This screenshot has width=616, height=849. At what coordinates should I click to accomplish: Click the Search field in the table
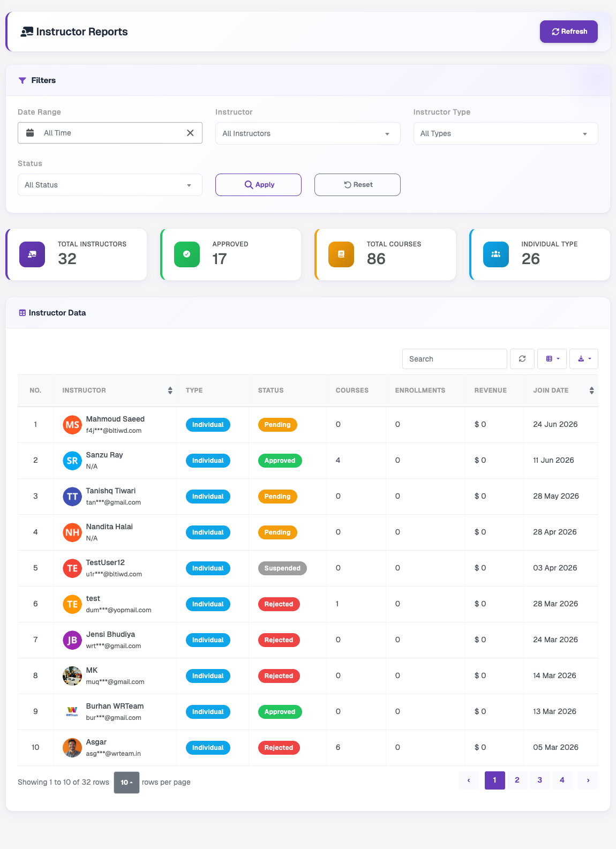click(455, 359)
